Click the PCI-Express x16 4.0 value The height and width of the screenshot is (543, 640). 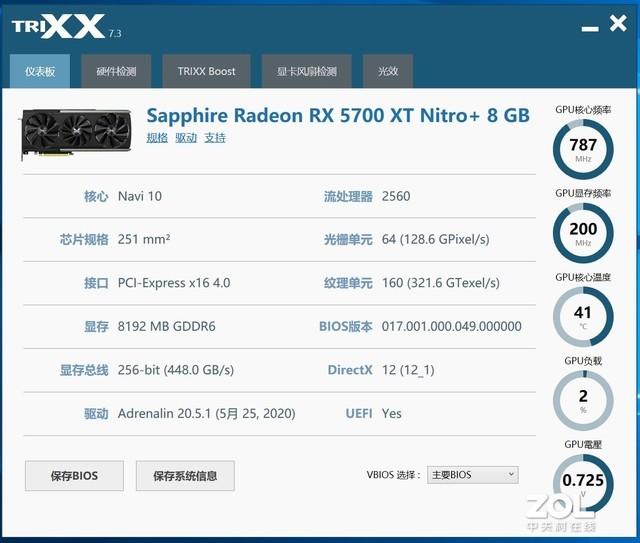coord(174,283)
